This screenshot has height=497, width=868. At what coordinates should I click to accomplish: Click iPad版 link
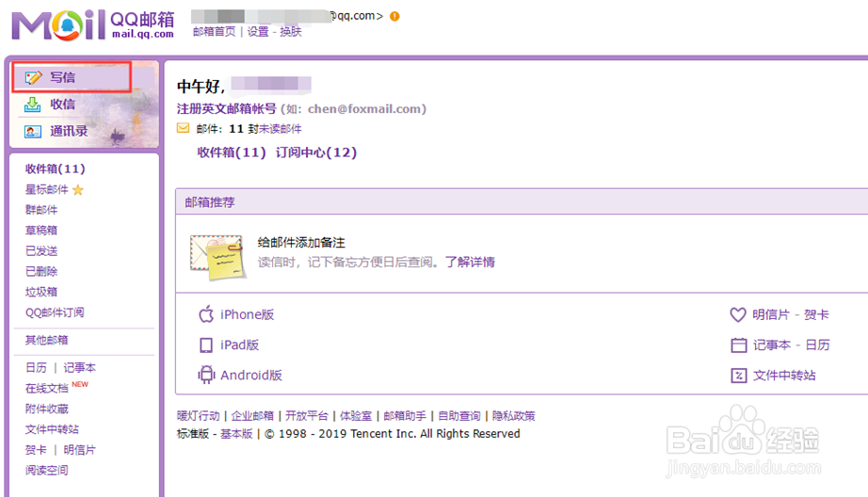[x=240, y=345]
